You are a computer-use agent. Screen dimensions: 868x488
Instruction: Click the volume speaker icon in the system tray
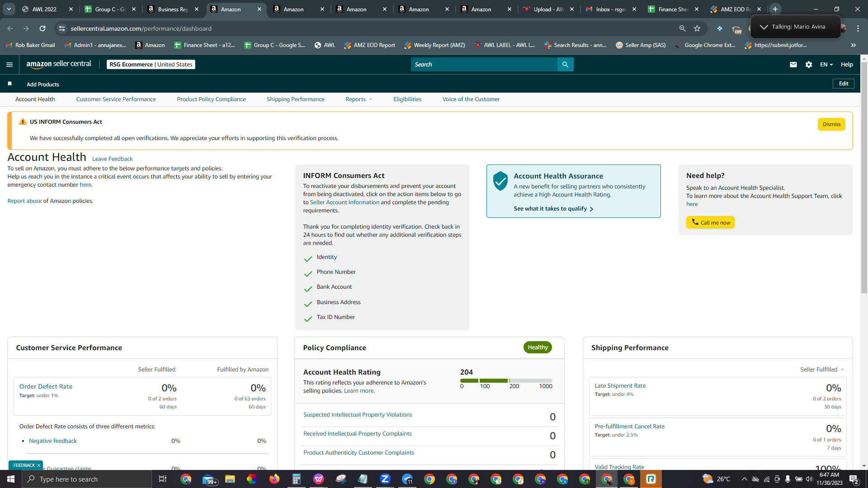point(809,479)
